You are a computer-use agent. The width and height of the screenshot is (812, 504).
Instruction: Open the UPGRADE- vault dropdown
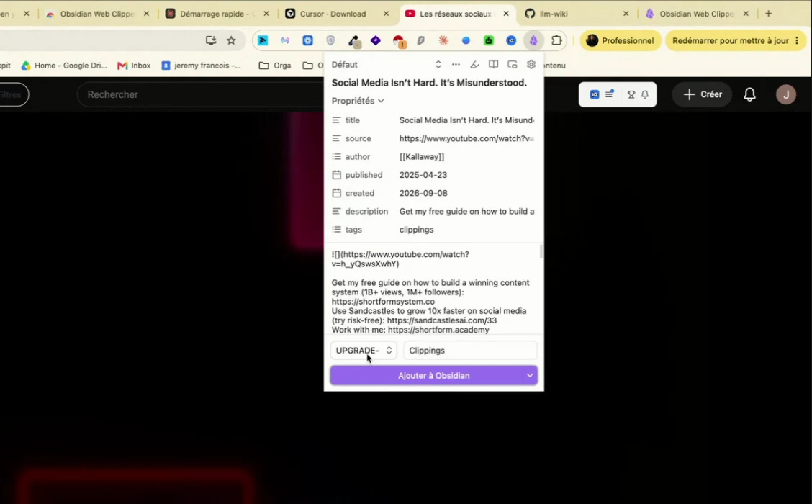[x=364, y=350]
